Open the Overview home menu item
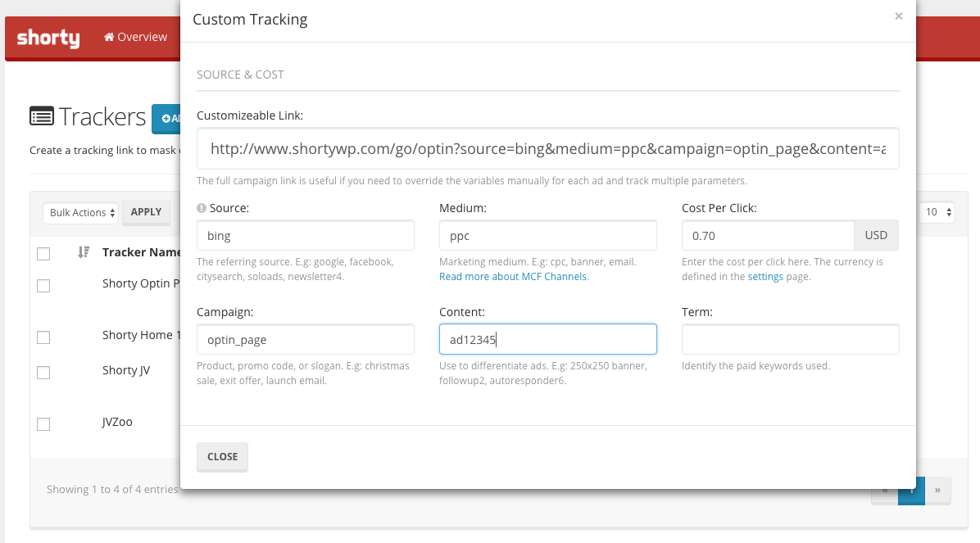This screenshot has height=543, width=980. [135, 37]
